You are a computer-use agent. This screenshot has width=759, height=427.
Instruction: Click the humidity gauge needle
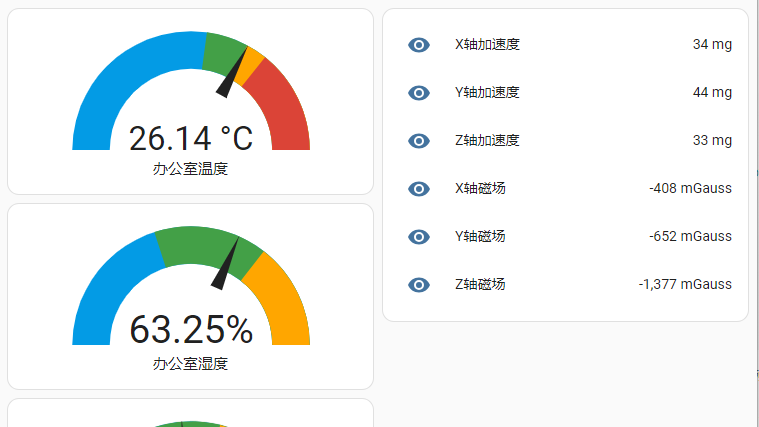pos(225,264)
